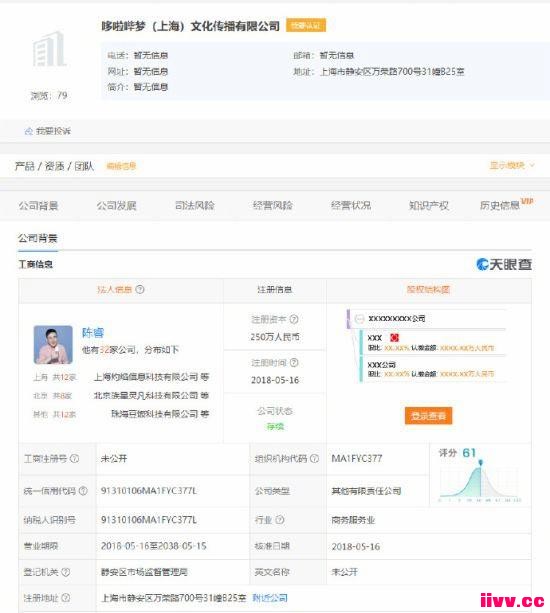Click help icon beside 行业

280,520
